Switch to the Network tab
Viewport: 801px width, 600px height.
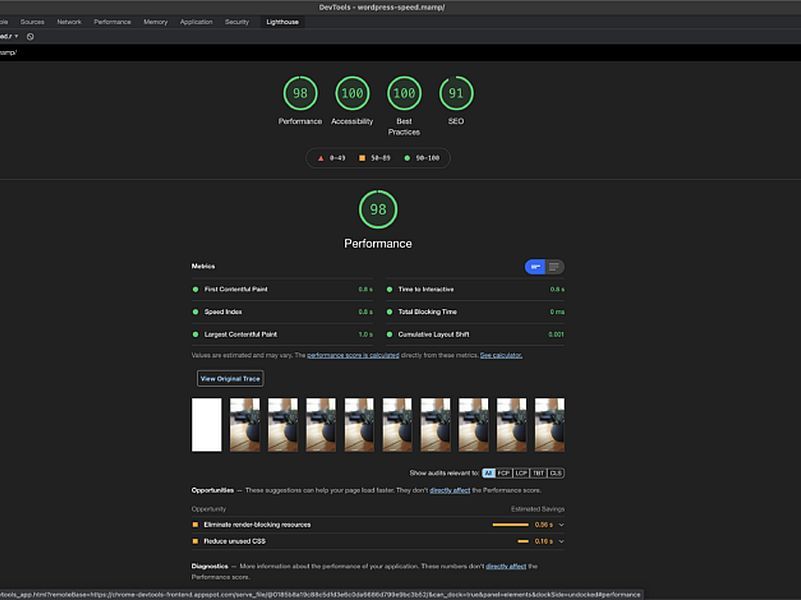pyautogui.click(x=69, y=21)
